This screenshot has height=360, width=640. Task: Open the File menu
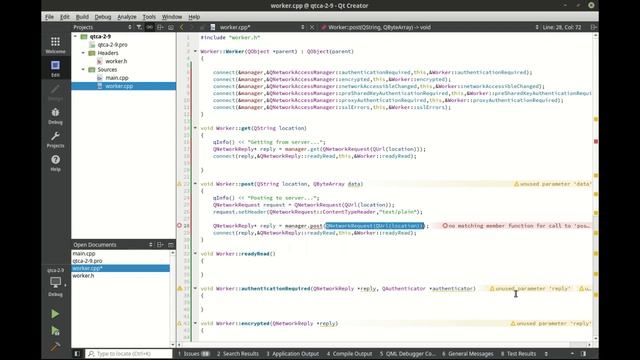coord(49,17)
